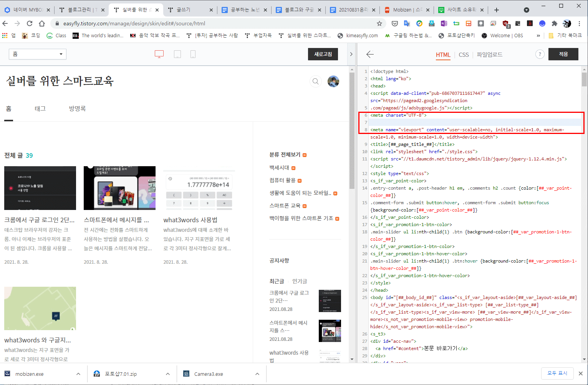
Task: Open the Chrome three-dot menu
Action: (579, 23)
